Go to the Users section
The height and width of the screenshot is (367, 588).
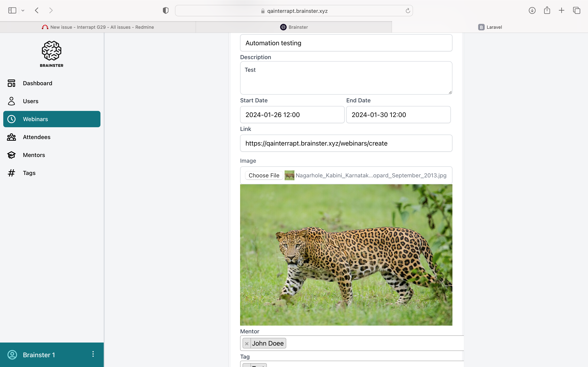[30, 101]
